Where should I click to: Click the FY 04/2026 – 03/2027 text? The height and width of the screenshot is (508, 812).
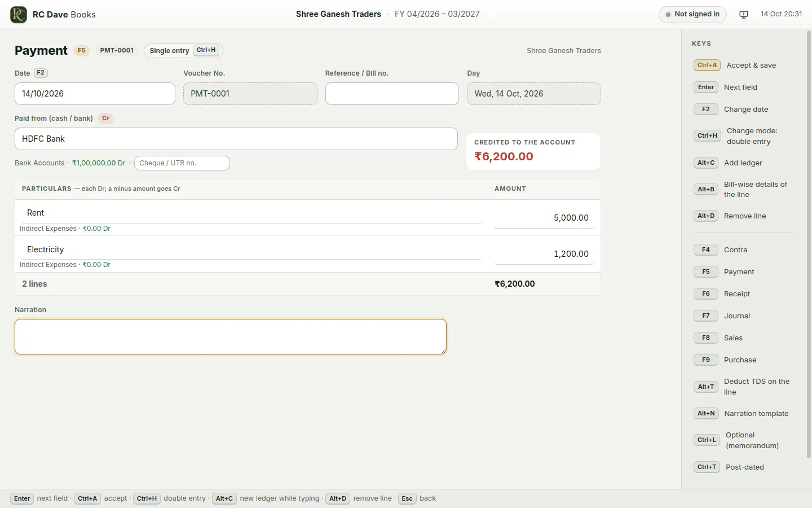437,14
